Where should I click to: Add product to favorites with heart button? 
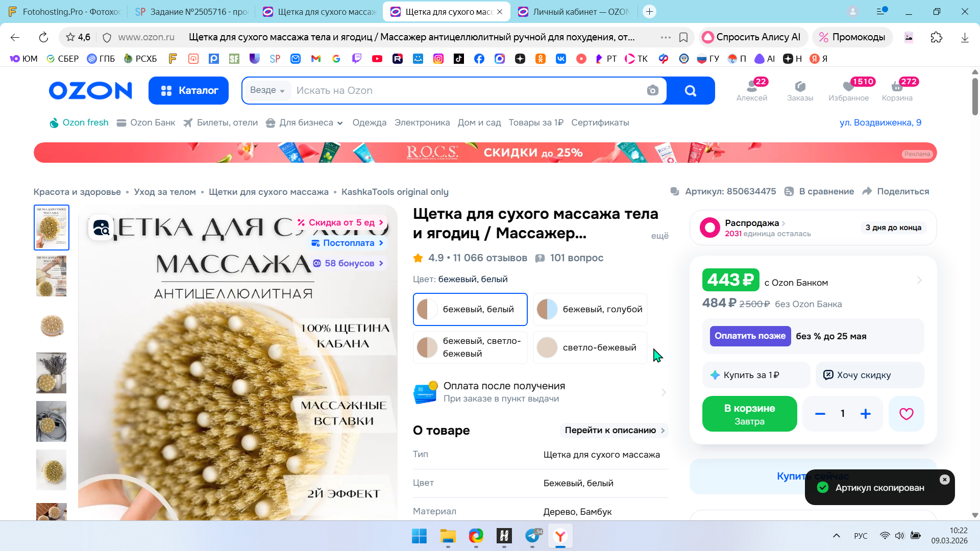coord(906,414)
